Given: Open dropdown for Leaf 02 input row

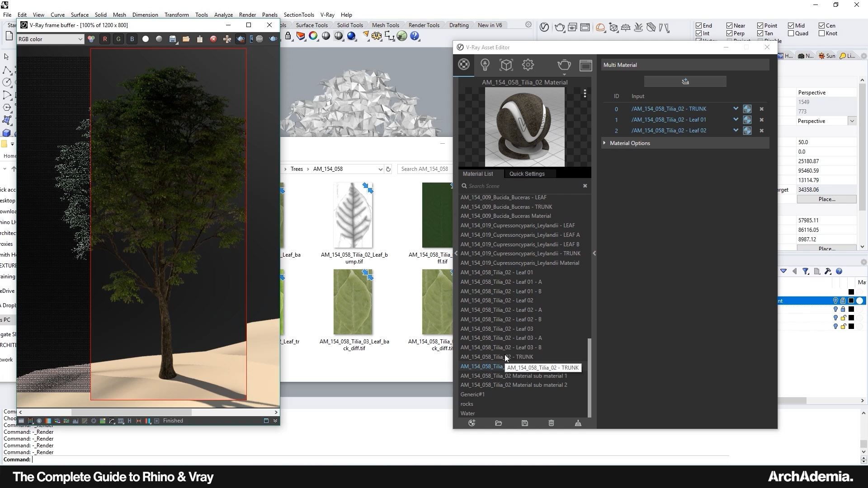Looking at the screenshot, I should (736, 131).
